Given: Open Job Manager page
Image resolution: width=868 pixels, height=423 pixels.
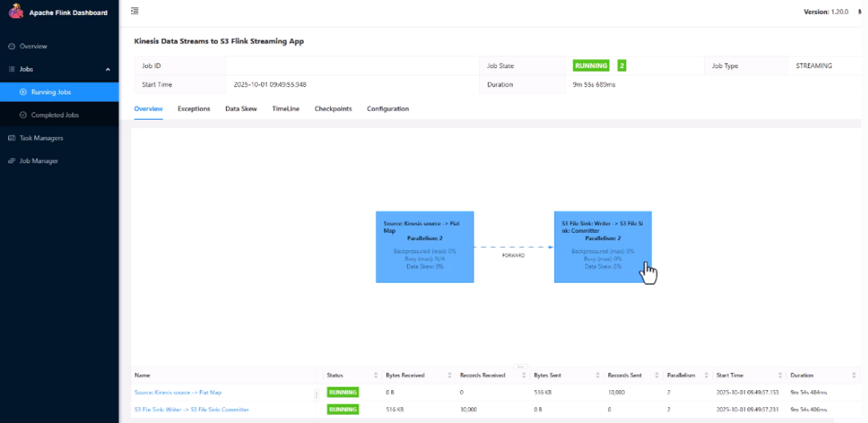Looking at the screenshot, I should (39, 161).
